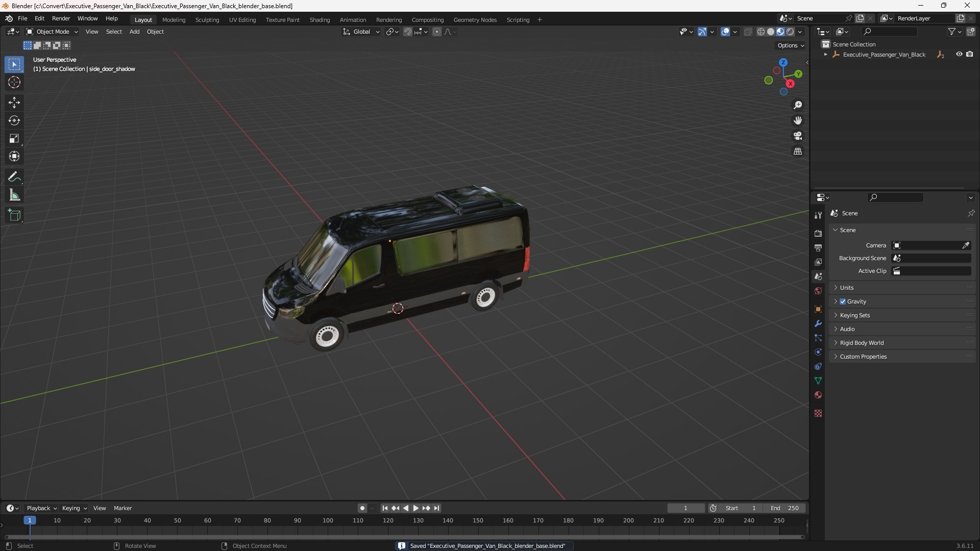This screenshot has width=980, height=551.
Task: Open the Physics properties tab
Action: 818,352
